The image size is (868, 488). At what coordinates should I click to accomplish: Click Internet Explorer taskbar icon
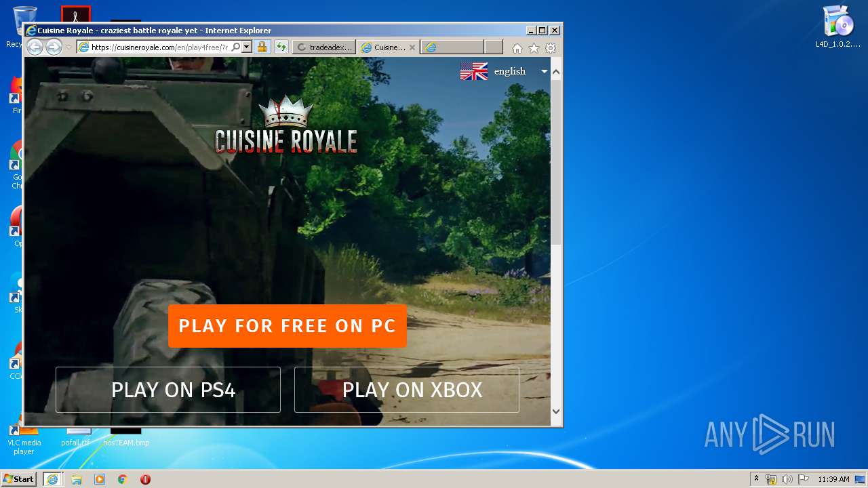(x=52, y=479)
